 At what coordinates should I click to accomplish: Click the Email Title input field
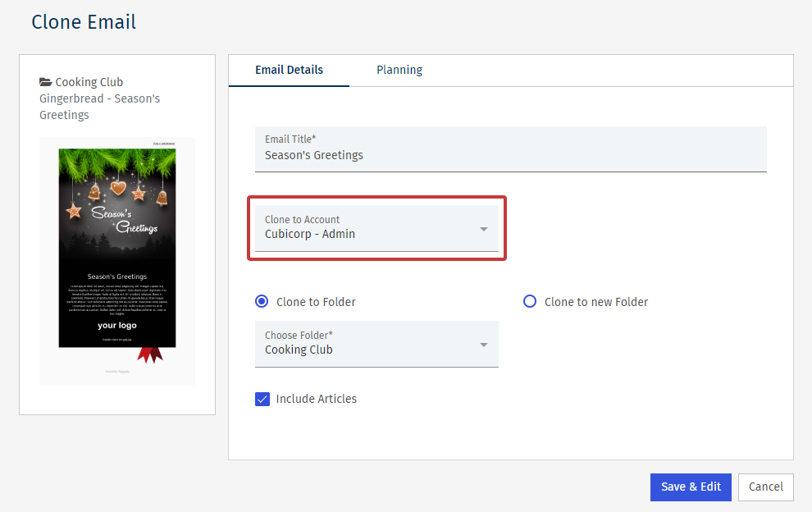point(511,149)
